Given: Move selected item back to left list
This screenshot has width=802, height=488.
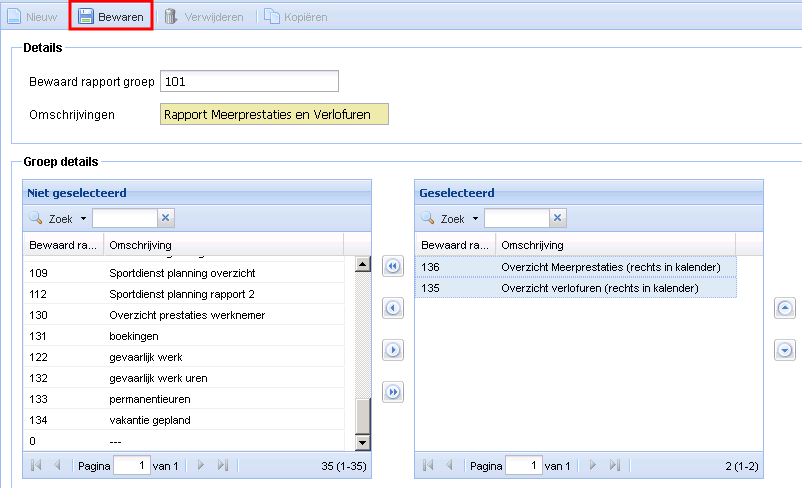Looking at the screenshot, I should click(x=393, y=308).
